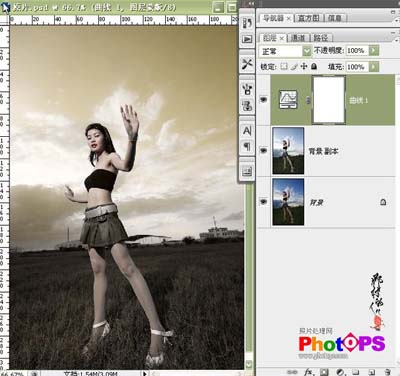
Task: Open the 正常 blend mode dropdown
Action: (285, 51)
